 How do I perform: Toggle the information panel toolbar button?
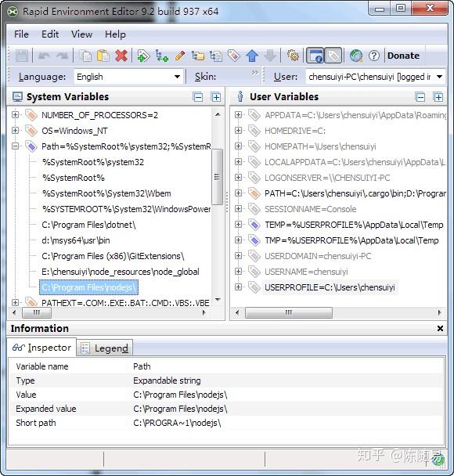(x=315, y=56)
